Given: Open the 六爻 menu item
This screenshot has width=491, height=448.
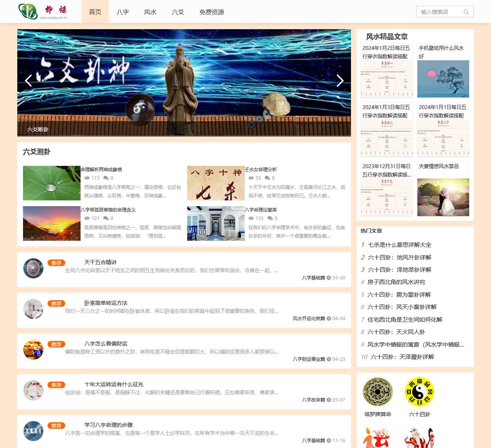Looking at the screenshot, I should (x=178, y=12).
